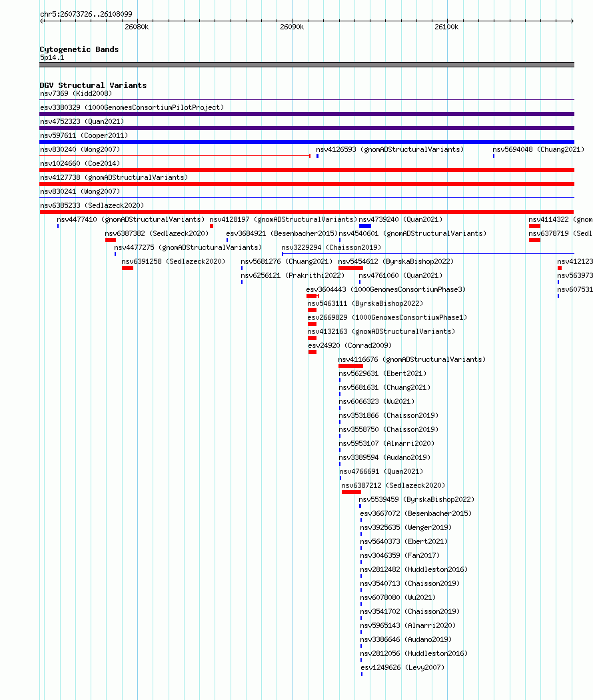
Task: Select the nsv6385233 (Sedlazeck2020) label
Action: [x=92, y=206]
